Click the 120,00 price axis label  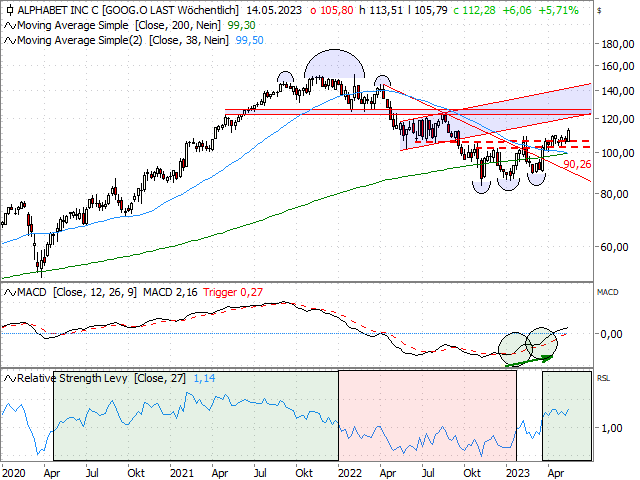point(618,119)
